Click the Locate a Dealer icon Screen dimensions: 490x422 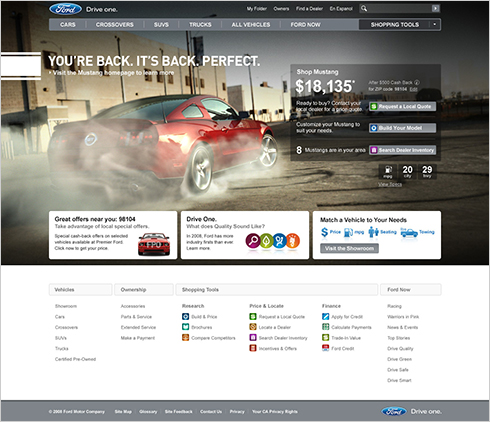click(x=253, y=327)
